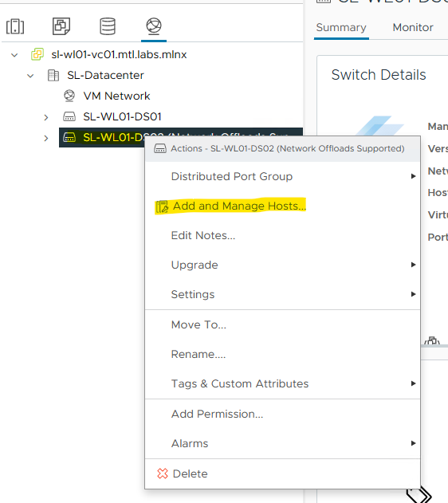Open the Storage inventory icon
The image size is (448, 503).
point(108,26)
